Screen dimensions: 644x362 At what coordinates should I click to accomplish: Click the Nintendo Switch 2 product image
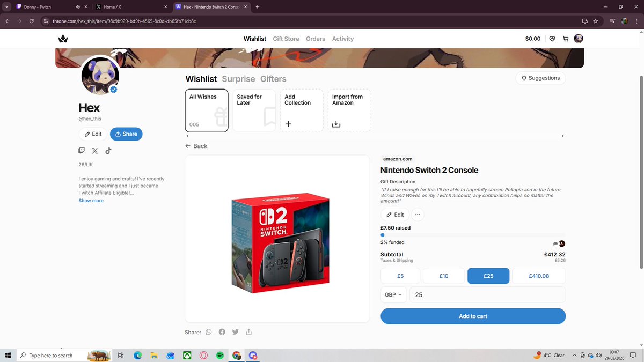[x=280, y=242]
